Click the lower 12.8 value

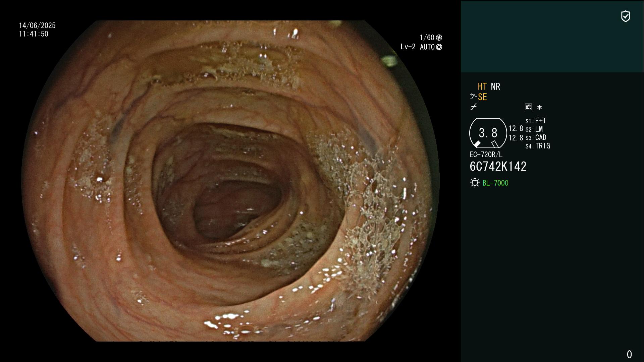[x=516, y=138]
